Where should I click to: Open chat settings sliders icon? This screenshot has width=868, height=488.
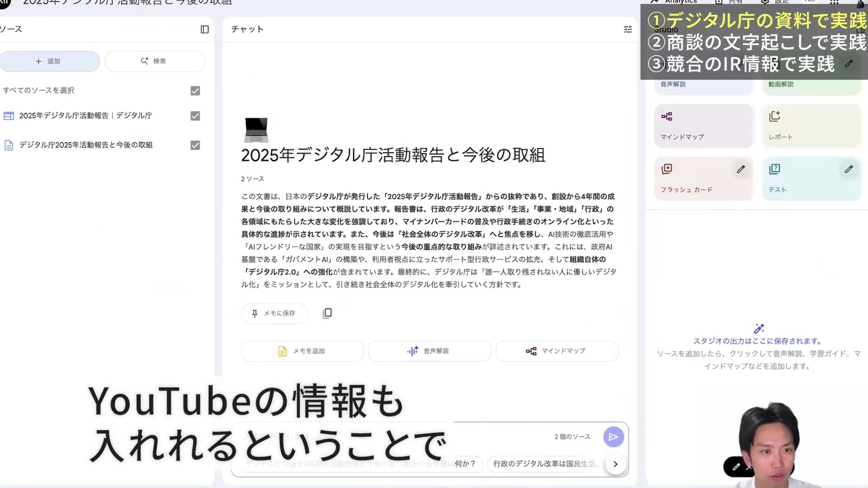point(627,29)
